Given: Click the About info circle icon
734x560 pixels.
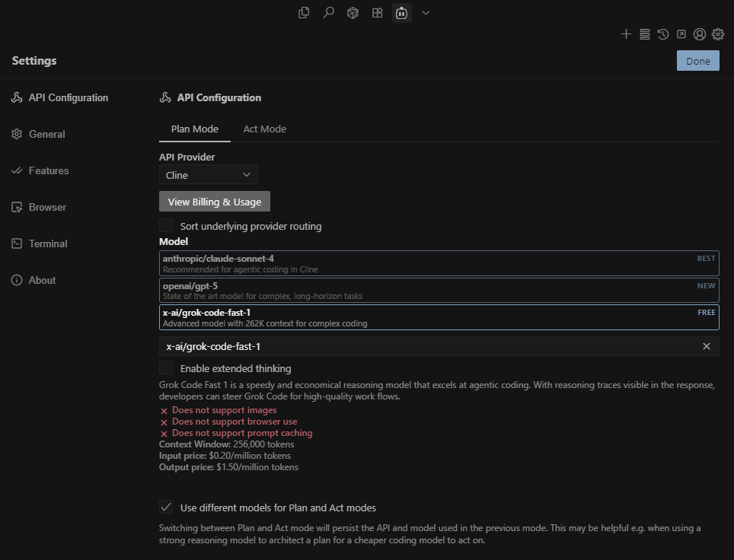Looking at the screenshot, I should point(17,280).
